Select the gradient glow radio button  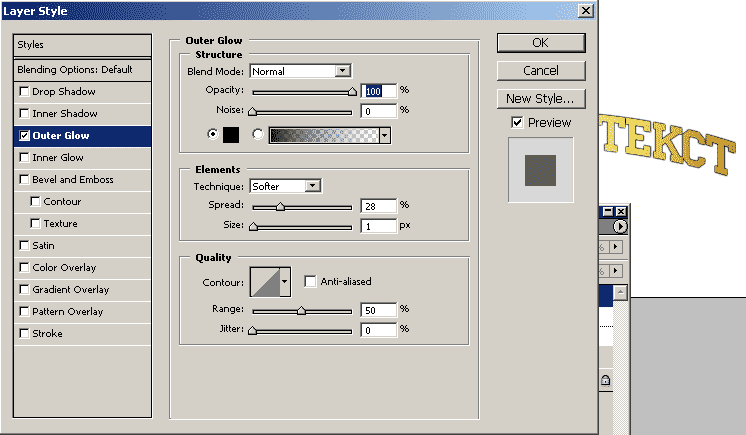[x=257, y=134]
